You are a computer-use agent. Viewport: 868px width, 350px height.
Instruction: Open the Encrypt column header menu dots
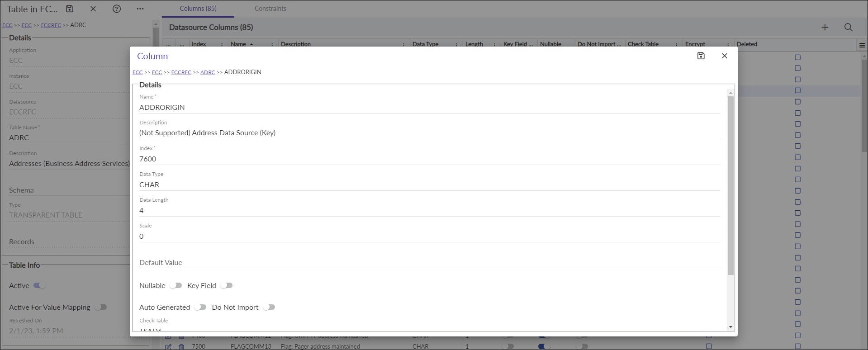[x=728, y=45]
